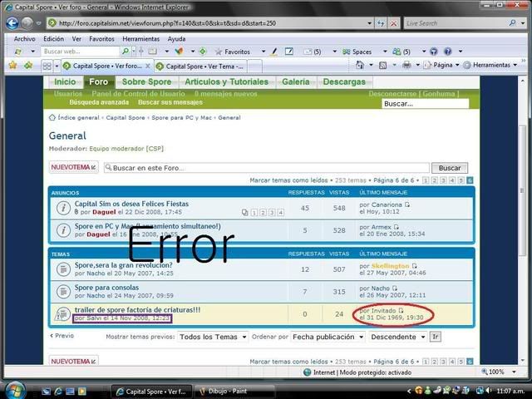Open the Descendente order dropdown
Screen dimensions: 532x399
pyautogui.click(x=397, y=337)
